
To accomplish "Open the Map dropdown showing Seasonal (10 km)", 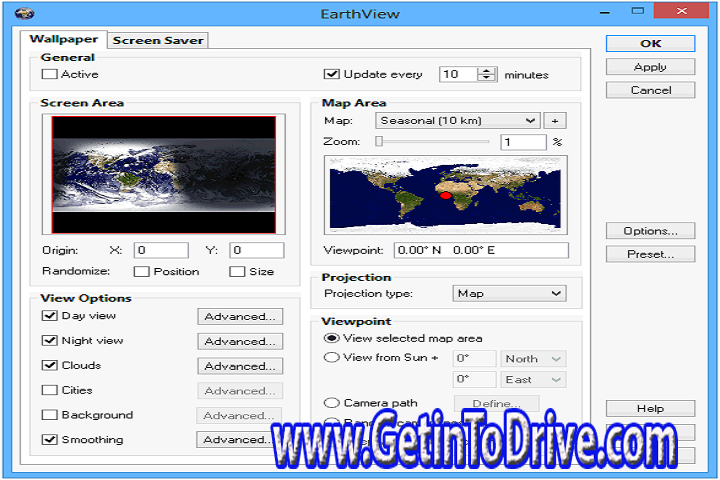I will pos(458,121).
